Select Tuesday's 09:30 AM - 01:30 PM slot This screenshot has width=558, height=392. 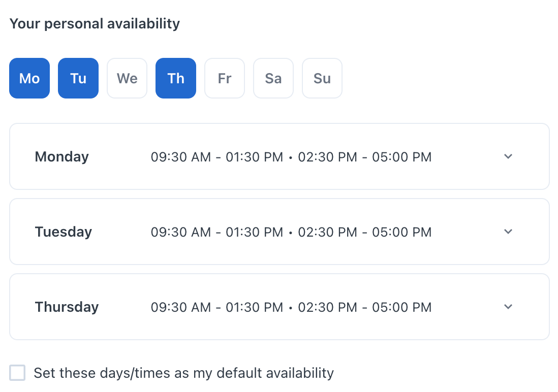pyautogui.click(x=217, y=232)
